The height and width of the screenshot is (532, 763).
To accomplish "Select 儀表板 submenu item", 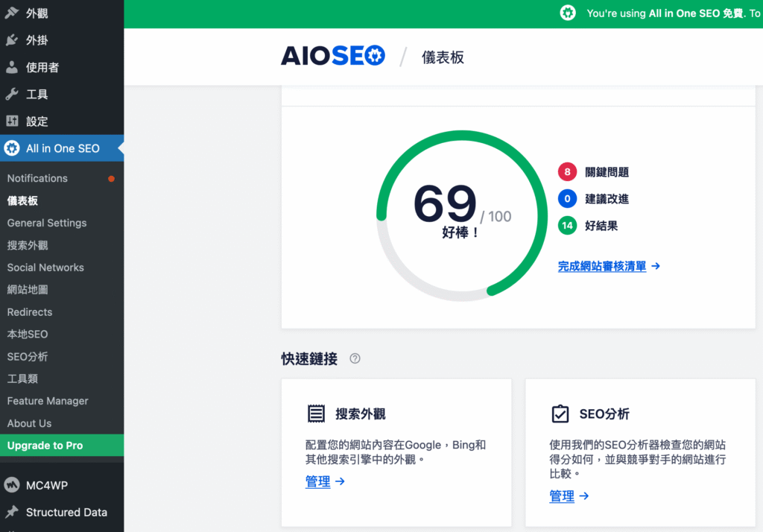I will pyautogui.click(x=62, y=200).
